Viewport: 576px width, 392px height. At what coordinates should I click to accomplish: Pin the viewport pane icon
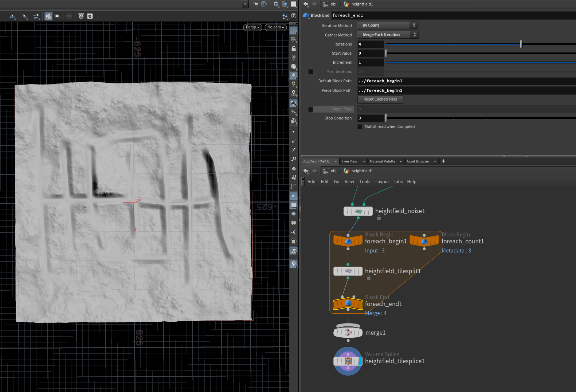point(255,4)
